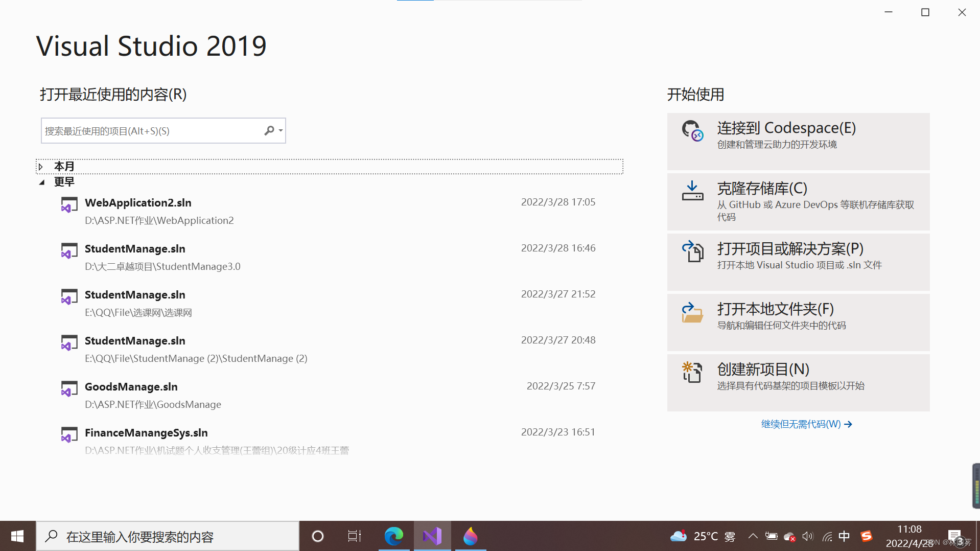Click the Windows taskbar search box
This screenshot has width=980, height=551.
coord(168,536)
